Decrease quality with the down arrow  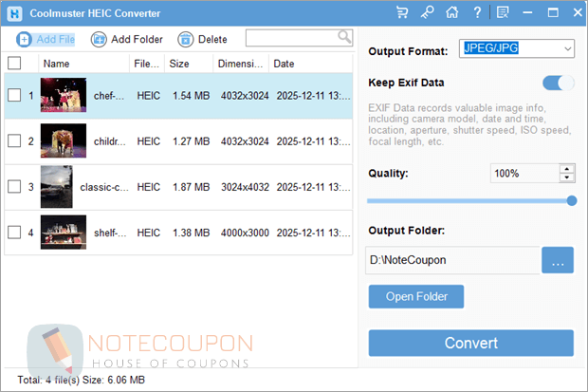point(567,177)
